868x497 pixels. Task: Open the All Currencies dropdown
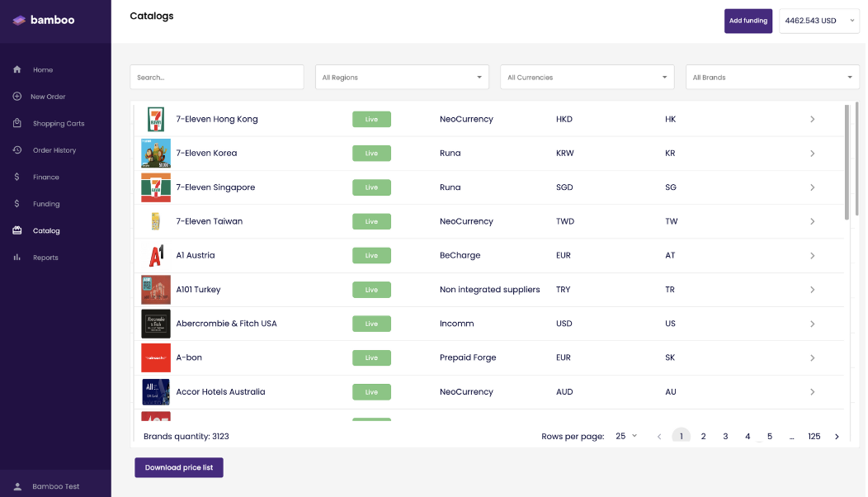coord(587,77)
